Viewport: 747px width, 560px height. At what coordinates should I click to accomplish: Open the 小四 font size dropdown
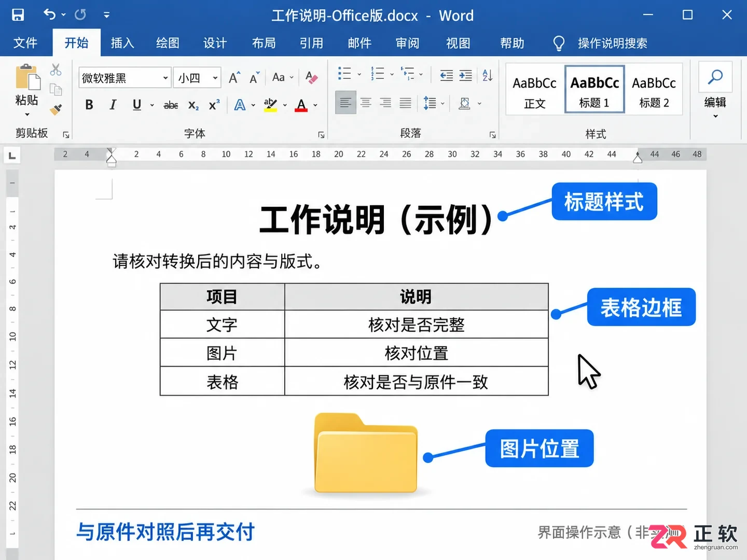(x=215, y=78)
